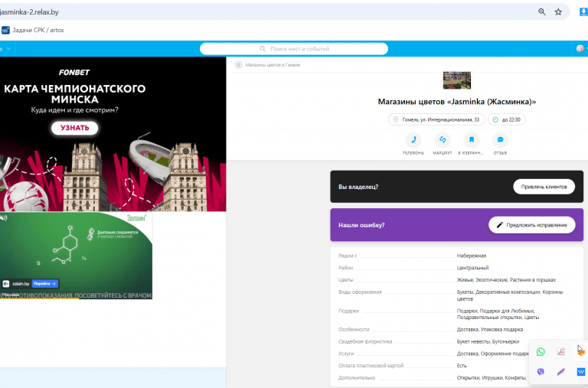Click the zalain.by logo icon in ad

[6, 284]
